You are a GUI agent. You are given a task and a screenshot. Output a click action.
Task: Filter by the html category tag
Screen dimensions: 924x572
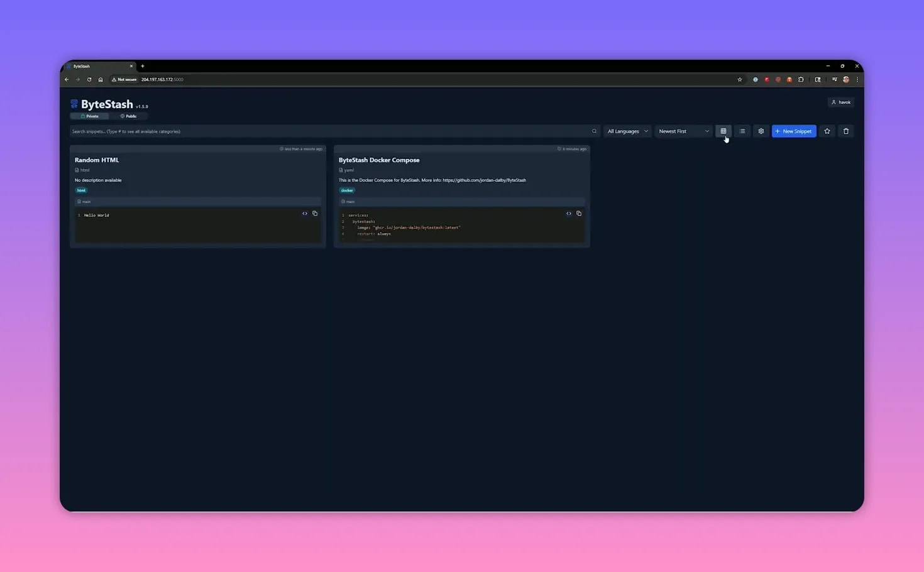coord(81,190)
